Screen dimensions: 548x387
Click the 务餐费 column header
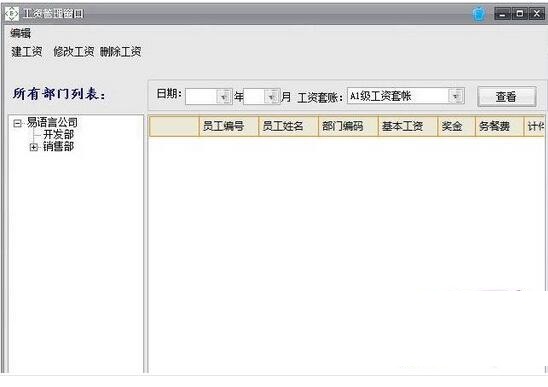click(x=499, y=126)
